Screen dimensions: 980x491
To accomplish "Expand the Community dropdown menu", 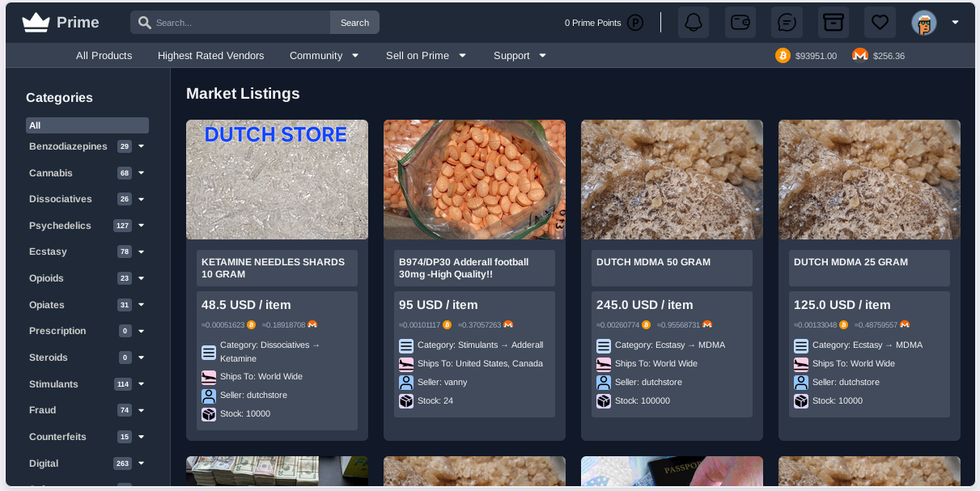I will (324, 56).
